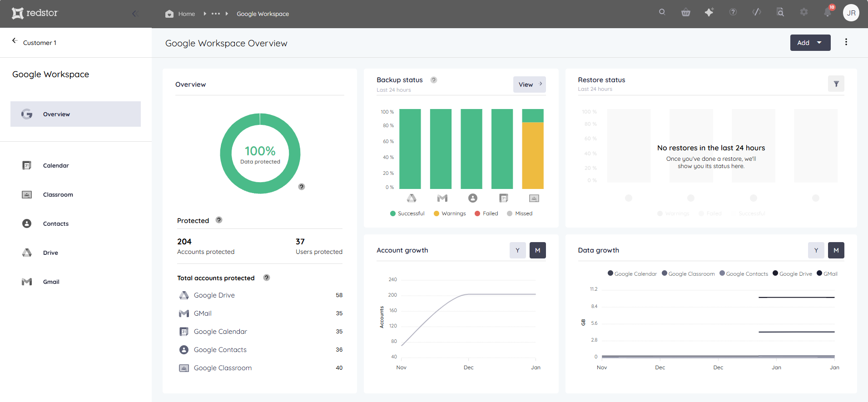
Task: Go to Home in the breadcrumb
Action: pyautogui.click(x=180, y=14)
